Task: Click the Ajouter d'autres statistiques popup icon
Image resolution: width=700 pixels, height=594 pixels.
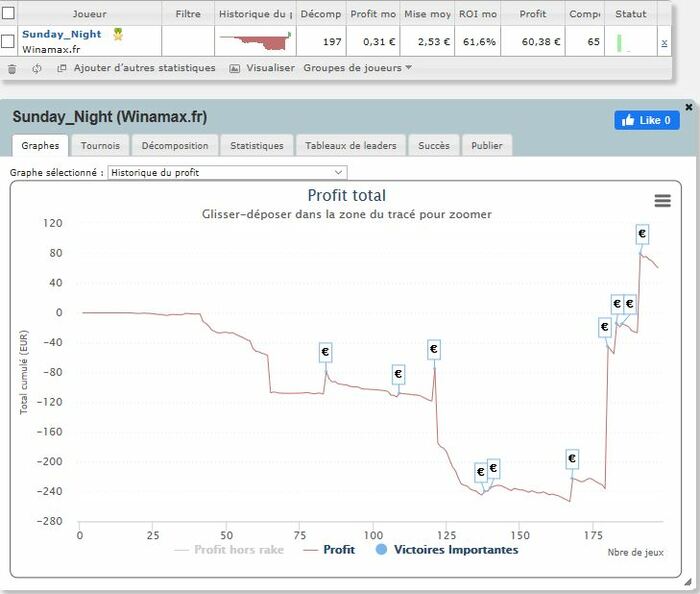Action: coord(62,68)
